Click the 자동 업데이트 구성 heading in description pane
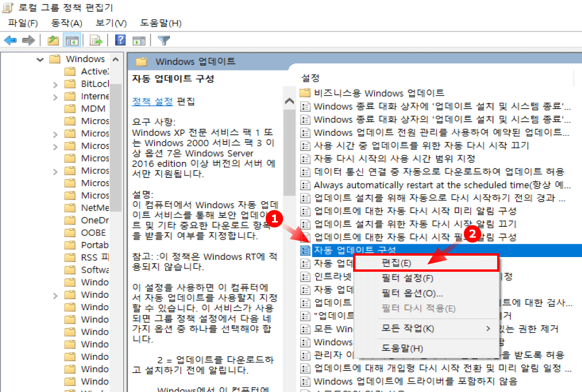This screenshot has height=392, width=582. point(173,78)
